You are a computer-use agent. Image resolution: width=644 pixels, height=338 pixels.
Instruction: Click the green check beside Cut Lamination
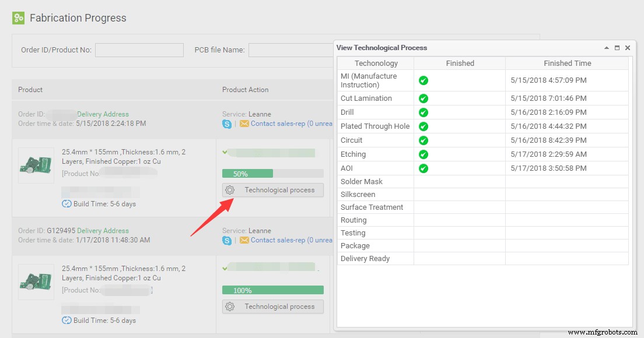[423, 98]
